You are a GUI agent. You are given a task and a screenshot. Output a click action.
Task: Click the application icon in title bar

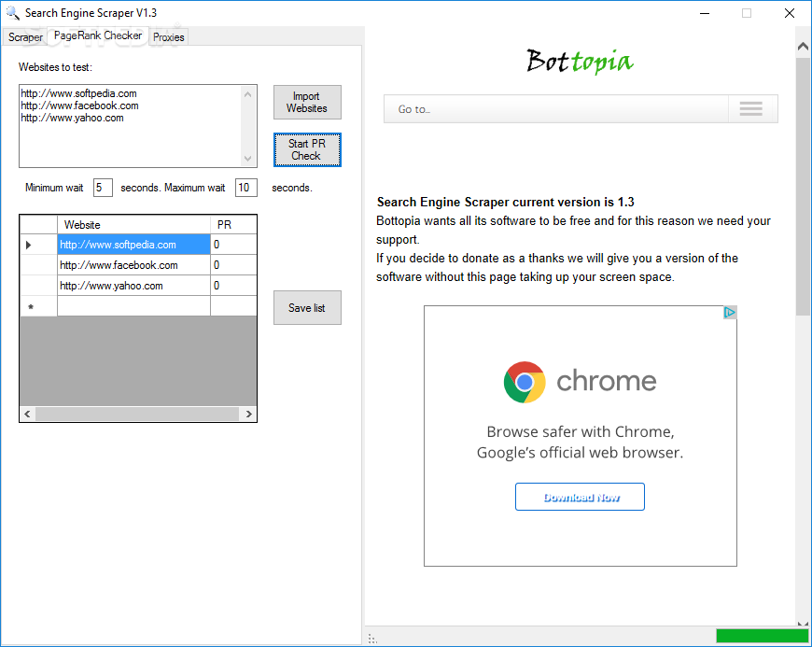12,13
